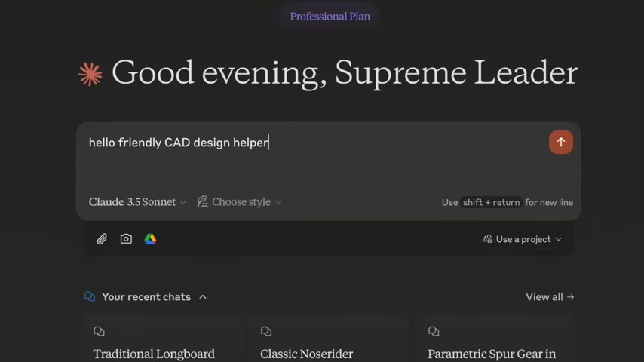Image resolution: width=644 pixels, height=362 pixels.
Task: Click the orange Claude starburst logo
Action: click(x=90, y=74)
